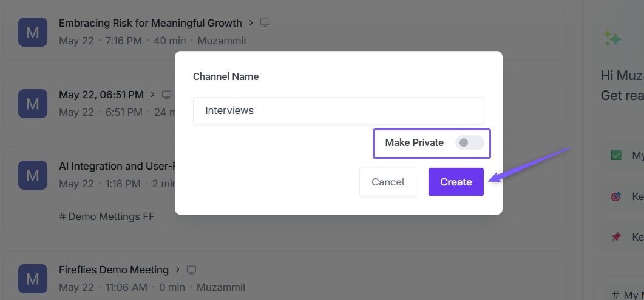Open the Fireflies Demo Meeting title
This screenshot has width=644, height=300.
click(114, 270)
